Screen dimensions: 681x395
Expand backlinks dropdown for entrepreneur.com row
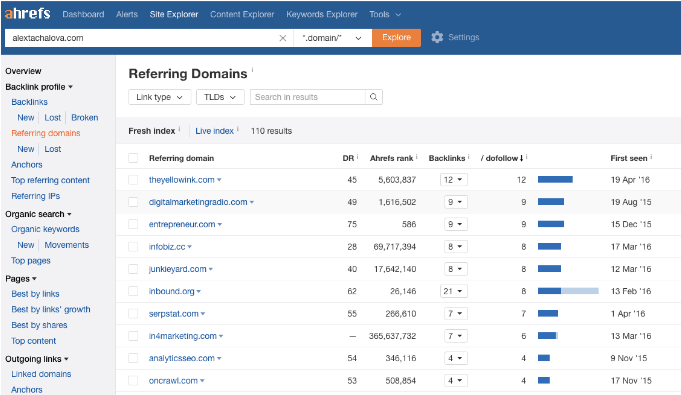(456, 224)
